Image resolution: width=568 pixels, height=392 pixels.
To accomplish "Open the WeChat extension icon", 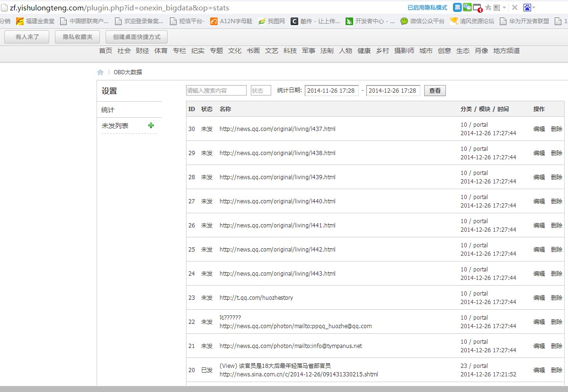I will (467, 8).
